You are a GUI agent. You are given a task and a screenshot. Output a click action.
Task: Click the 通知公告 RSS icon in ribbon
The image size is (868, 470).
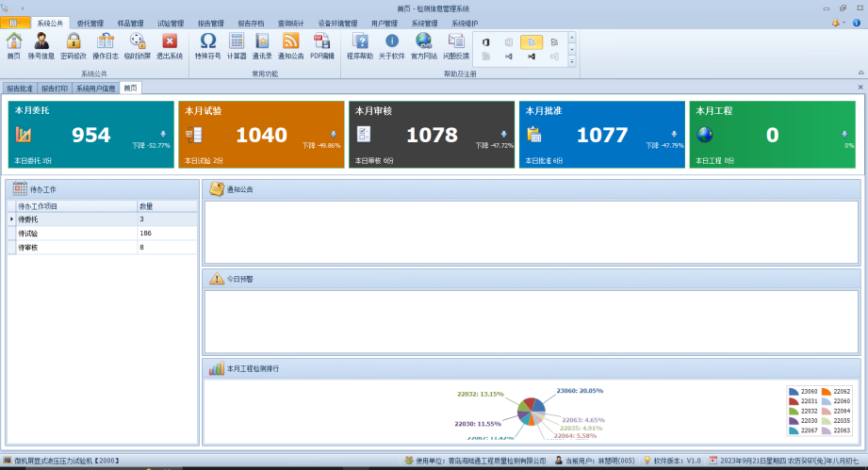tap(290, 44)
